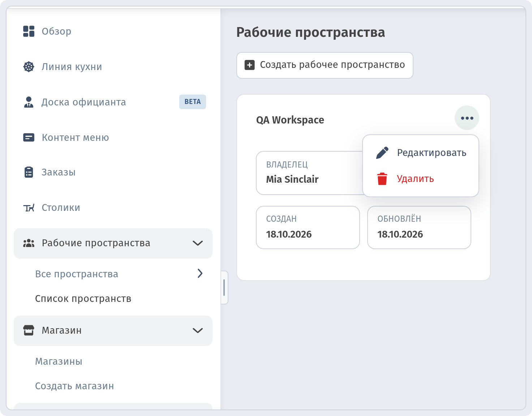Click Создать рабочее пространство button

(x=325, y=65)
